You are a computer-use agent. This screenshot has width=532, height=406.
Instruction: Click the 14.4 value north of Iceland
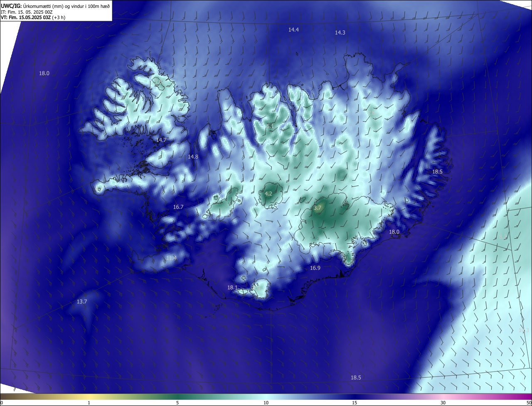294,29
